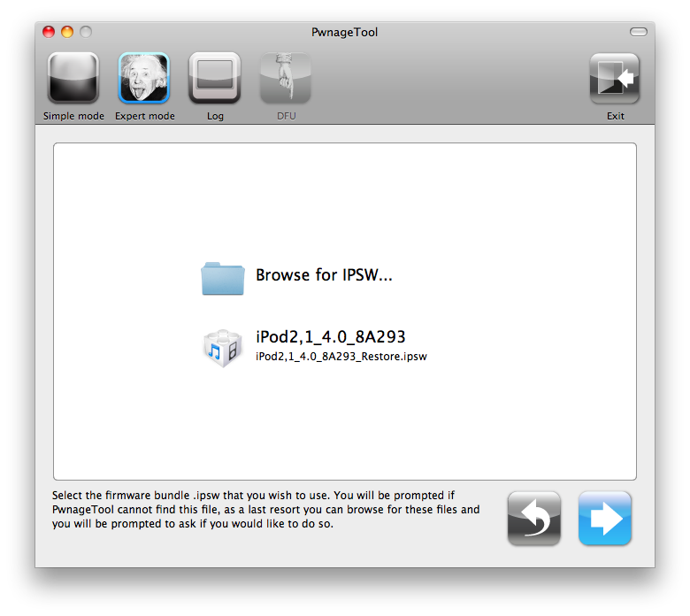Switch to Simple mode icon
Viewport: 690px width, 616px height.
click(x=73, y=79)
